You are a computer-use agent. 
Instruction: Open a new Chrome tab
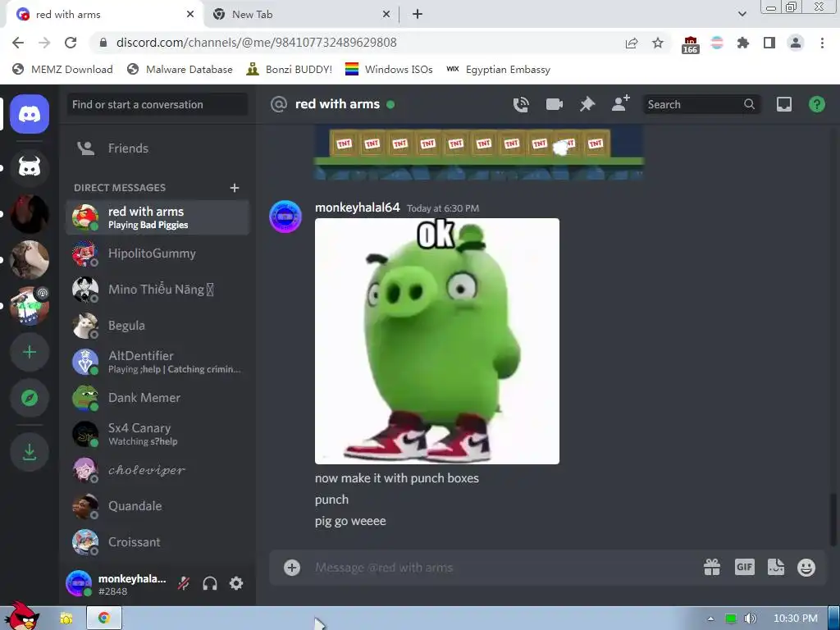pos(418,15)
